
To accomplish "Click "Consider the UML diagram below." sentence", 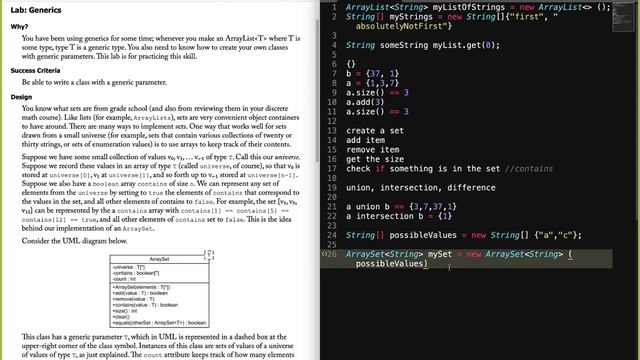I will 75,241.
